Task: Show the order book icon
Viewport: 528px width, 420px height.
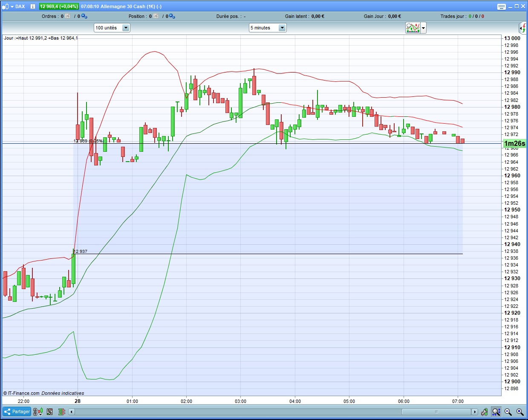Action: click(x=62, y=411)
